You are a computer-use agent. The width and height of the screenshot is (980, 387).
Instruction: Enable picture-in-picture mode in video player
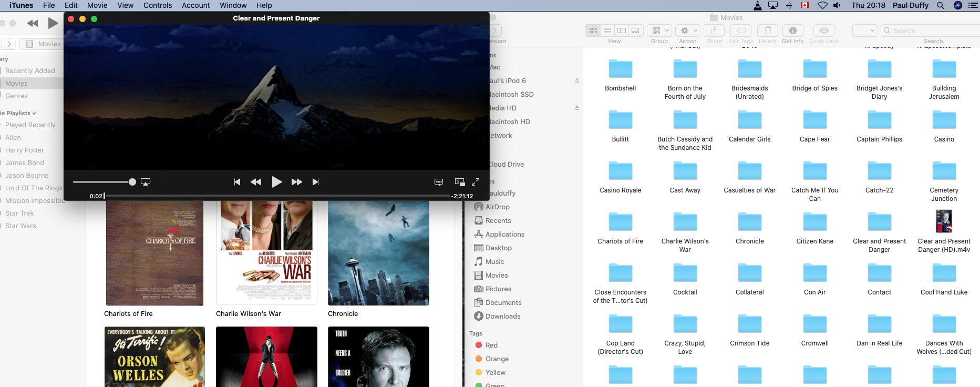pos(460,182)
